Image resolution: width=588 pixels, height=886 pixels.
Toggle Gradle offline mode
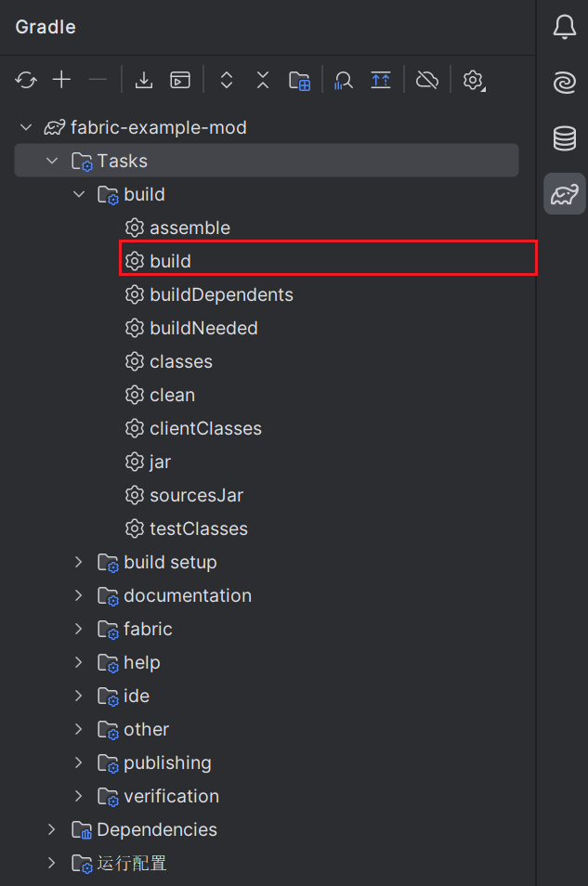pos(427,80)
